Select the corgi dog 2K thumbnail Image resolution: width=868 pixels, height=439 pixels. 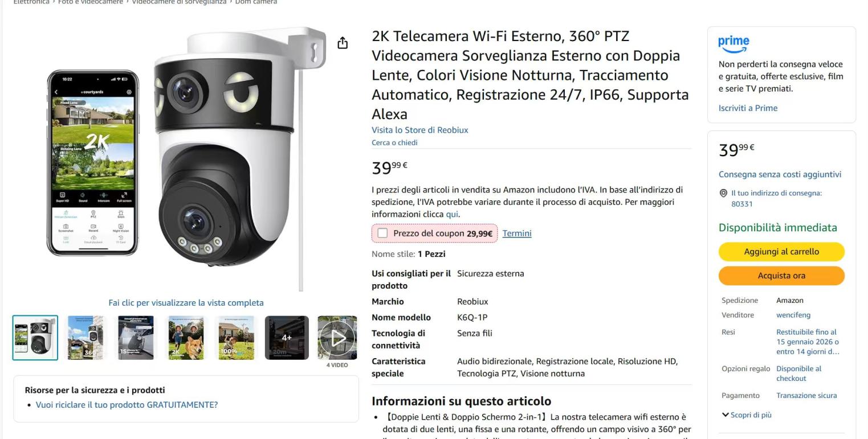186,338
